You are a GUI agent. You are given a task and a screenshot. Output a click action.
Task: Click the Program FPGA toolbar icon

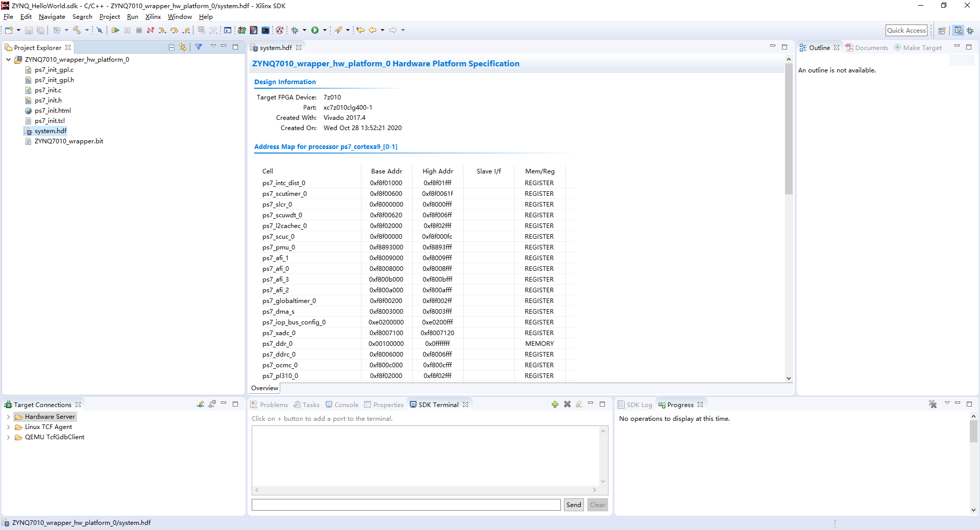point(241,31)
